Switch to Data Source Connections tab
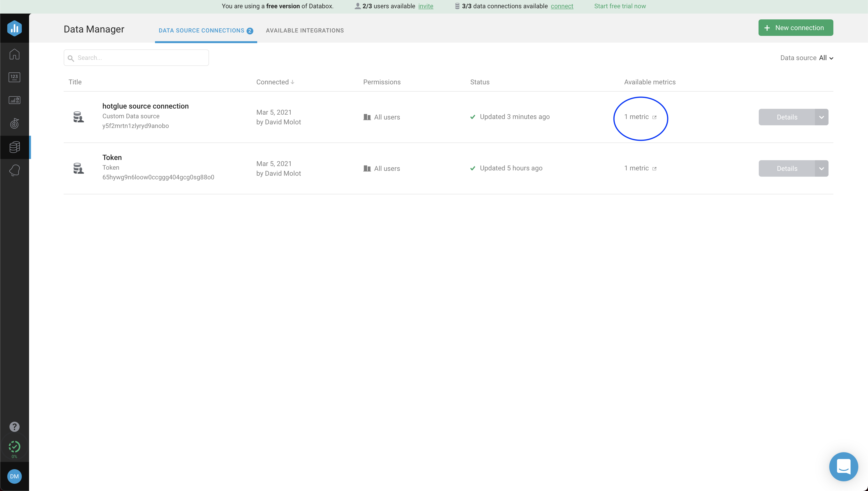868x491 pixels. [206, 30]
